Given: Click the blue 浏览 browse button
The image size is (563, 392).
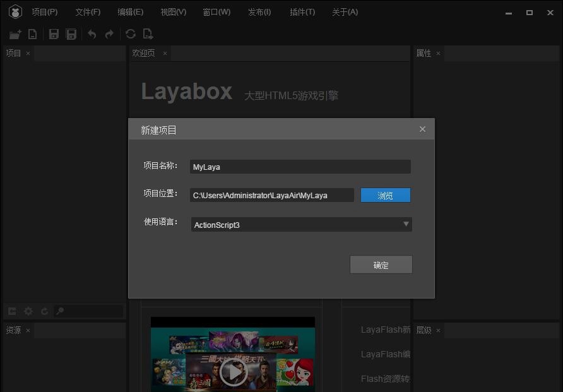Looking at the screenshot, I should pyautogui.click(x=385, y=195).
